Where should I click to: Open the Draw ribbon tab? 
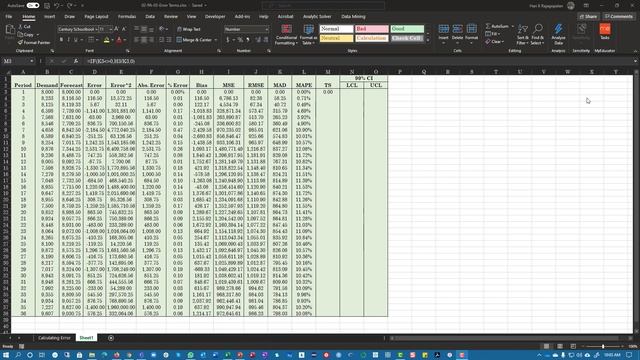pyautogui.click(x=70, y=17)
